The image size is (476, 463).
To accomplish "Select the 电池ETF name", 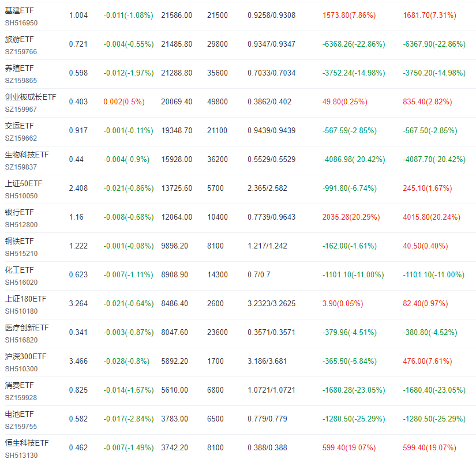I will coord(19,414).
